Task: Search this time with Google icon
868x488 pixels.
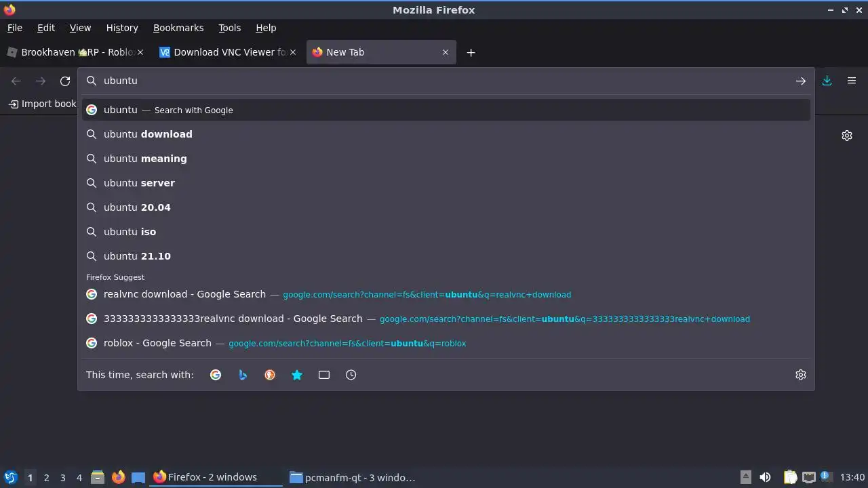Action: click(216, 375)
